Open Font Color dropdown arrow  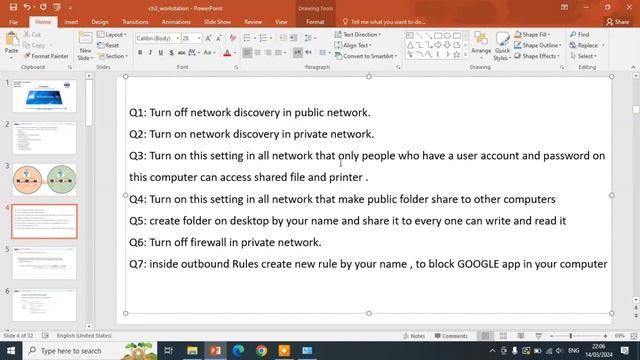[235, 53]
